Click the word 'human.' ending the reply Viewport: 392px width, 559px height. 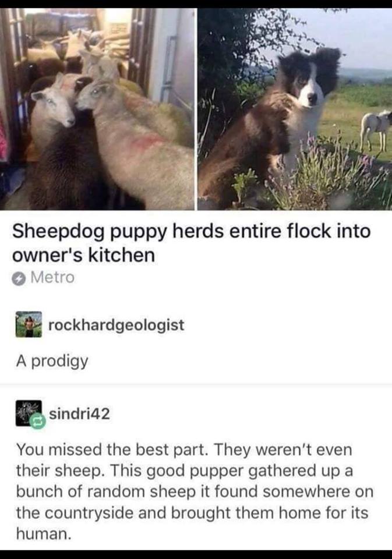click(44, 534)
